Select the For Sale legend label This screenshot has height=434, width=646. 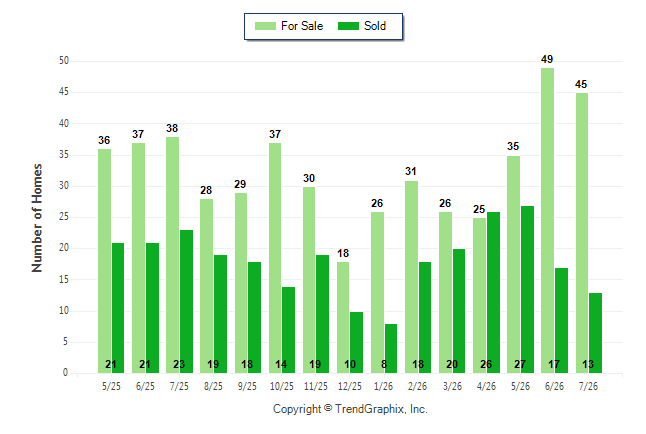point(302,26)
